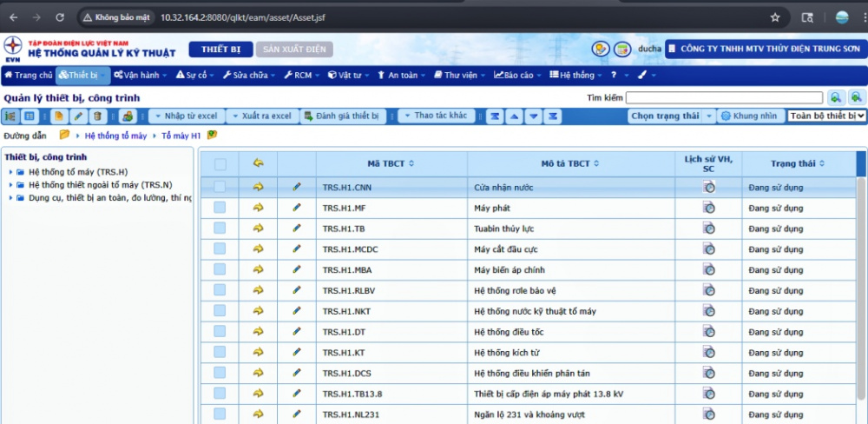868x424 pixels.
Task: Click 'Hệ thống tổ máy' breadcrumb link
Action: (x=115, y=136)
